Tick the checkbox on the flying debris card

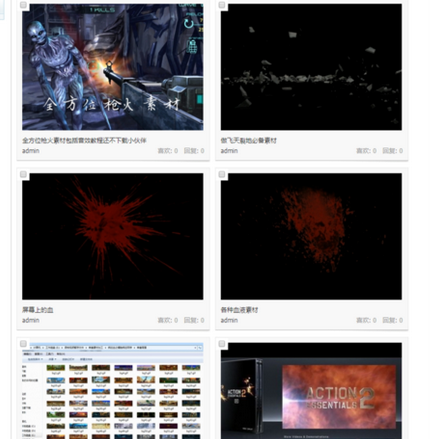[222, 5]
